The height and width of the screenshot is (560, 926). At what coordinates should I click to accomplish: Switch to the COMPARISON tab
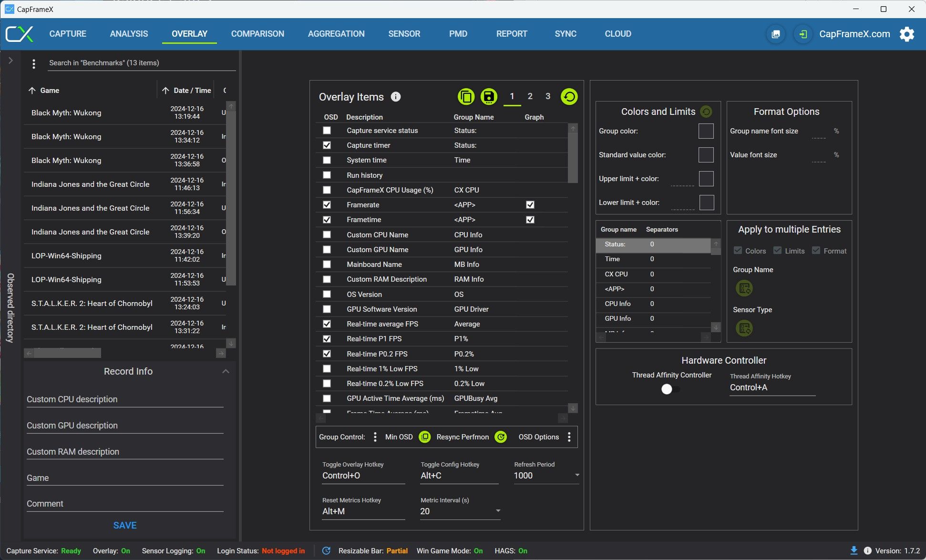(257, 34)
